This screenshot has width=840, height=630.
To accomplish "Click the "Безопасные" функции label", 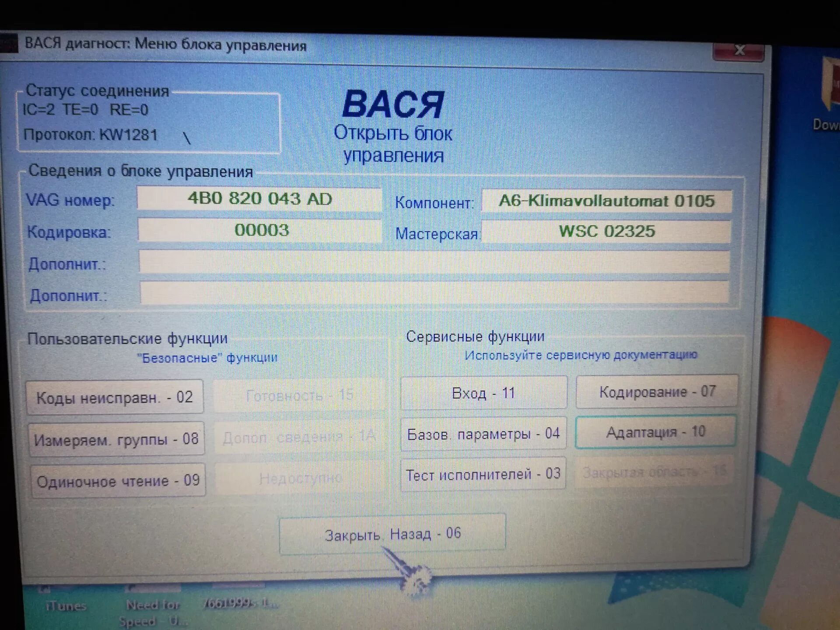I will pos(207,358).
